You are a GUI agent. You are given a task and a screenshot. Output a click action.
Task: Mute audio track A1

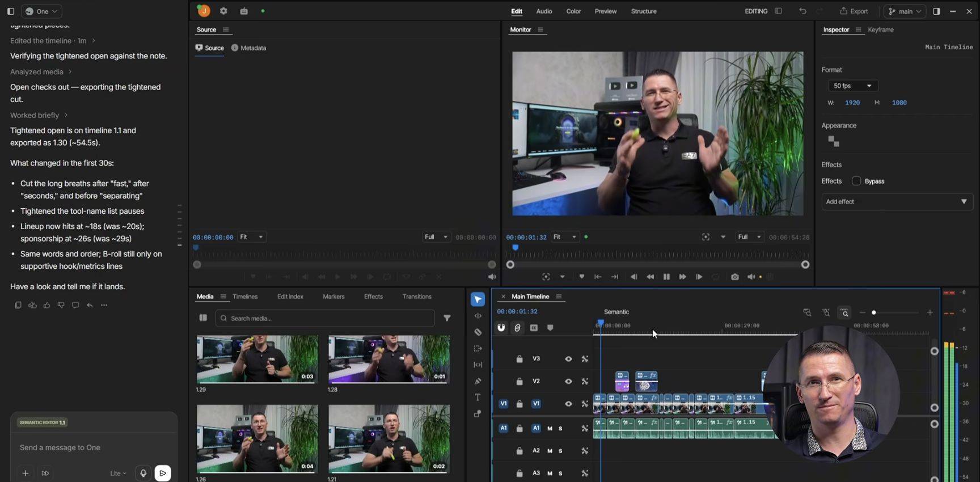coord(550,429)
